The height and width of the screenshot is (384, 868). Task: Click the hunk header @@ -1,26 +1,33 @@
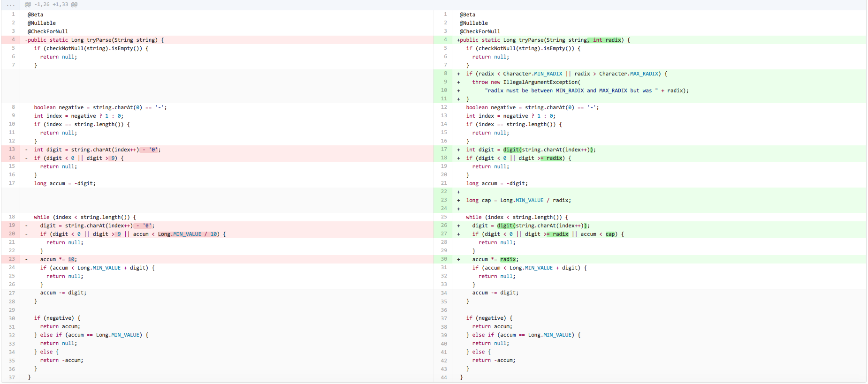[51, 5]
